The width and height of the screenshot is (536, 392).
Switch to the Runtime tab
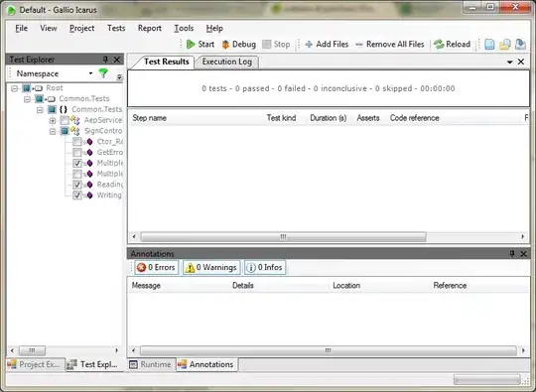151,364
